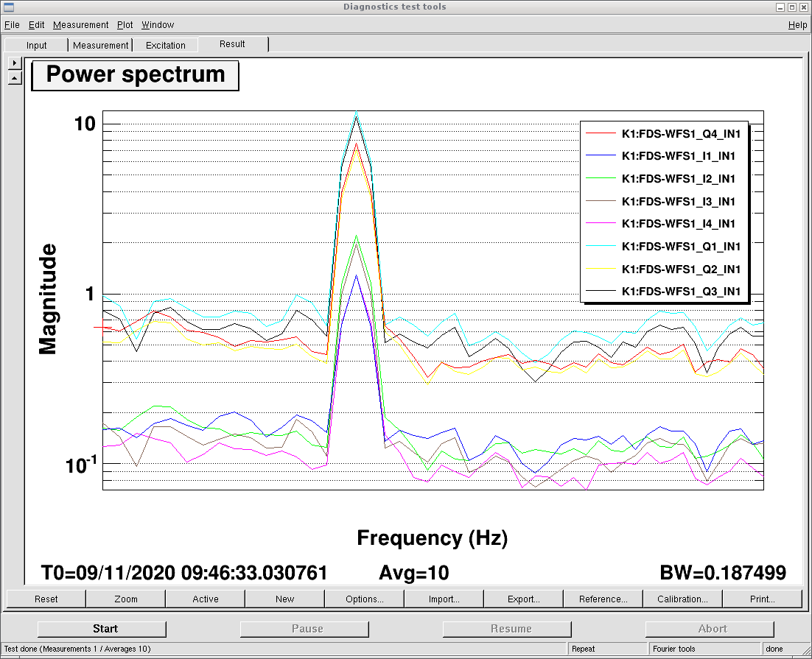Open the File menu

pos(12,25)
